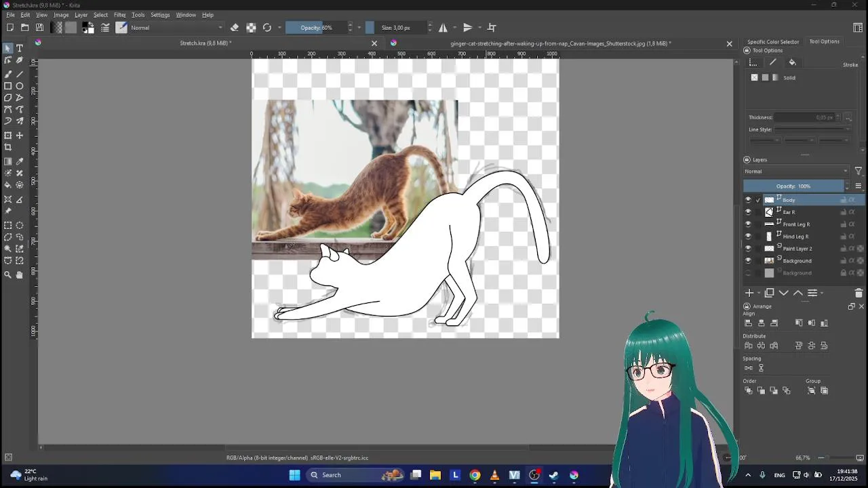Select the Shape Select arrow tool
Screen dimensions: 868x488
click(x=7, y=48)
